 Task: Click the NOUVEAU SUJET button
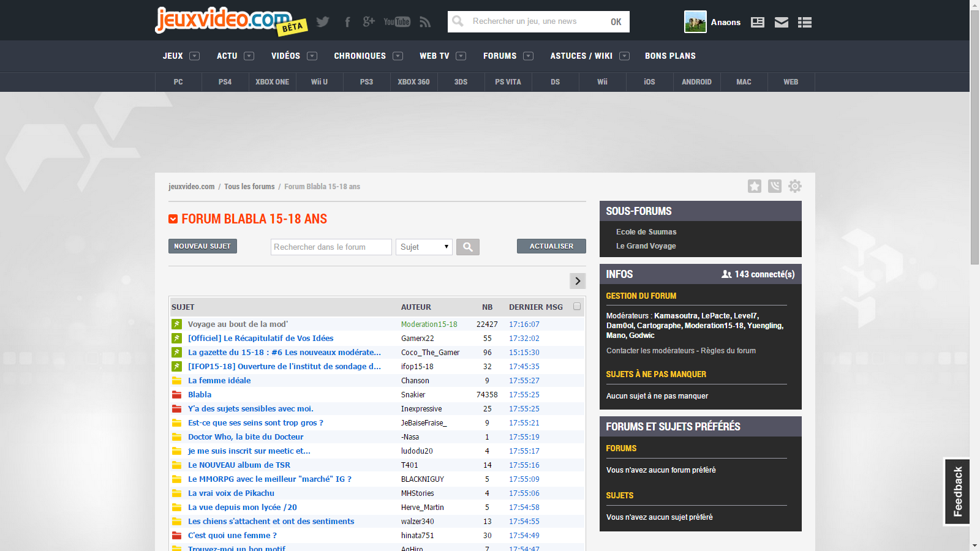coord(202,246)
